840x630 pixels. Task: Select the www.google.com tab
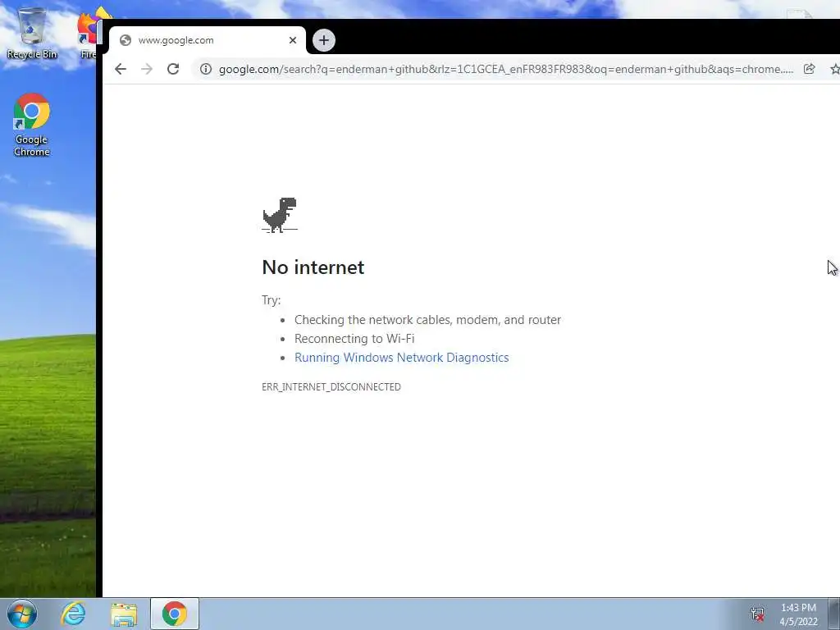(x=208, y=40)
